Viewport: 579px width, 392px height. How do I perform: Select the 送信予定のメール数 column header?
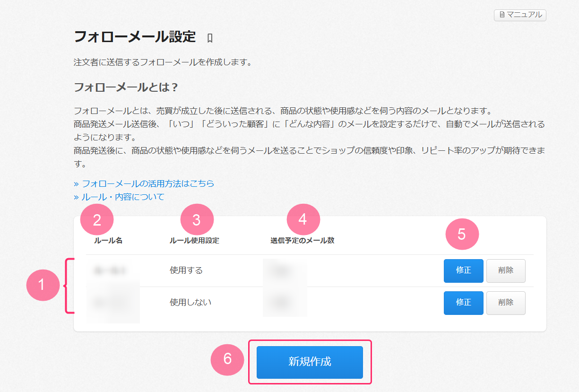(x=302, y=241)
